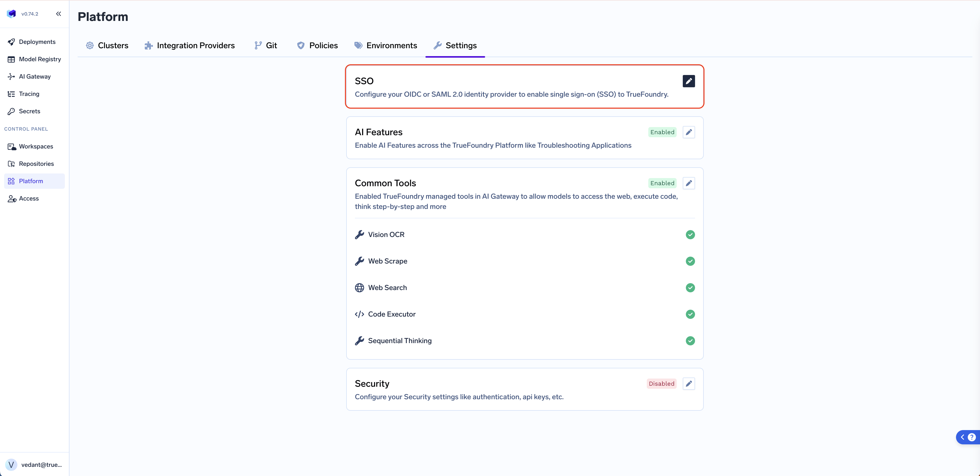
Task: Switch to the Environments tab
Action: [x=386, y=46]
